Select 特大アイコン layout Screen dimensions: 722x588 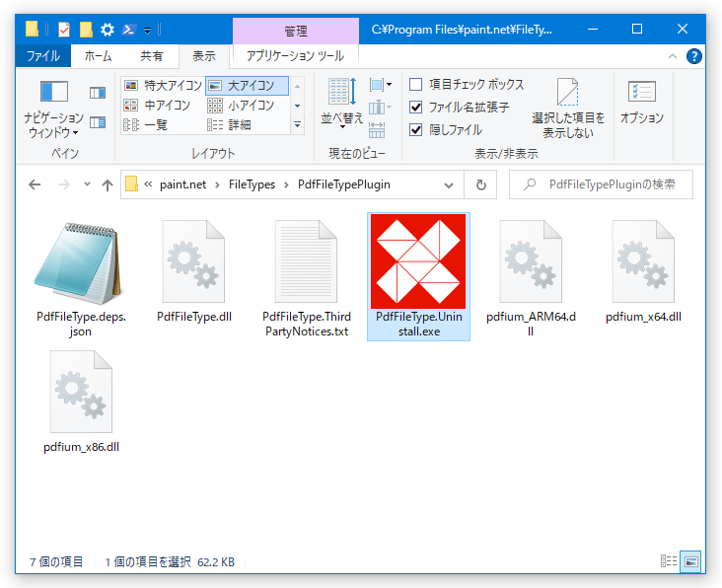(163, 85)
